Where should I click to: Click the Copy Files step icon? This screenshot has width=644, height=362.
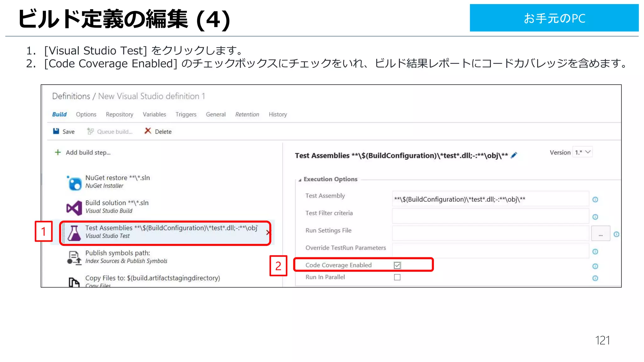click(74, 282)
